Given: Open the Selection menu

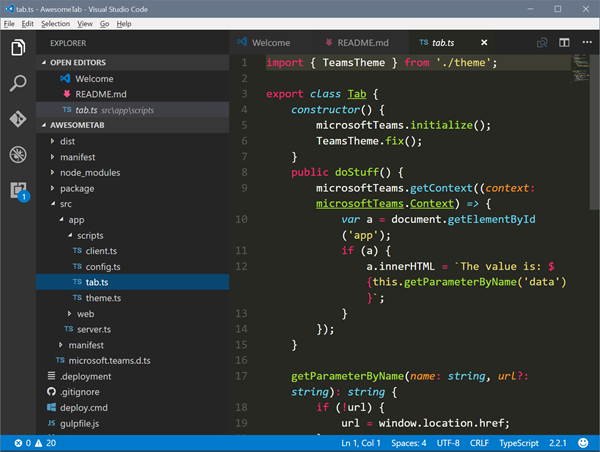Looking at the screenshot, I should pos(55,24).
